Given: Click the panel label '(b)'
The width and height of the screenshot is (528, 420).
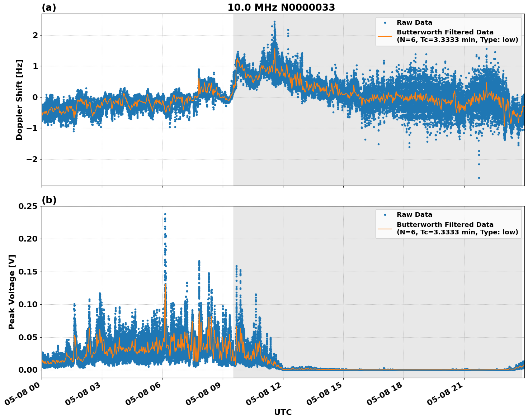Looking at the screenshot, I should click(x=49, y=200).
